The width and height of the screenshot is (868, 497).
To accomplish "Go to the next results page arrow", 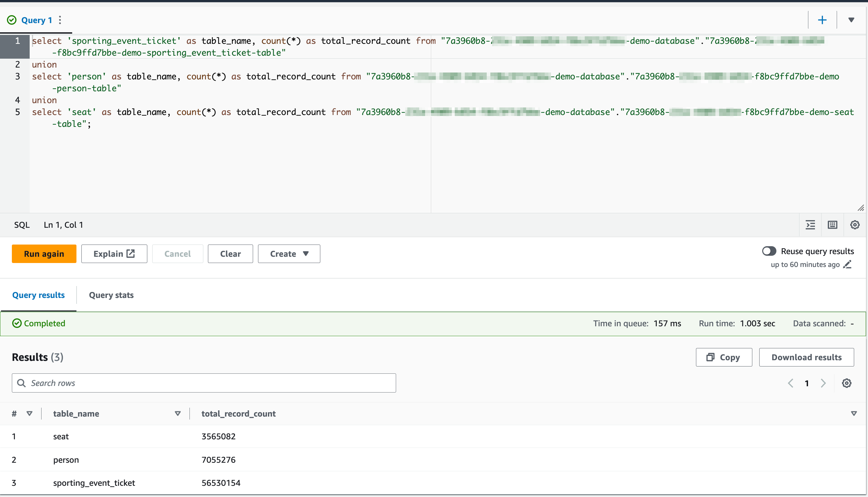I will point(823,383).
